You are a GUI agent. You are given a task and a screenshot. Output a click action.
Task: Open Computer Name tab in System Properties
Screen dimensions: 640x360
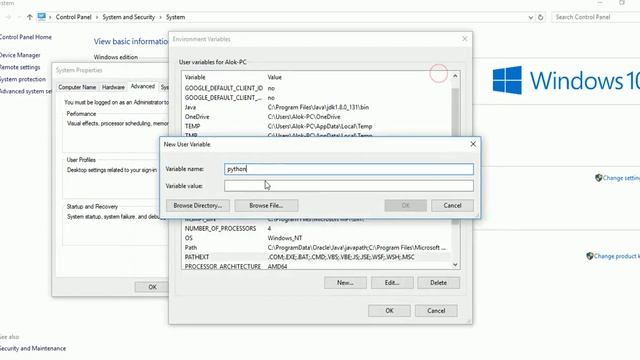pos(77,87)
